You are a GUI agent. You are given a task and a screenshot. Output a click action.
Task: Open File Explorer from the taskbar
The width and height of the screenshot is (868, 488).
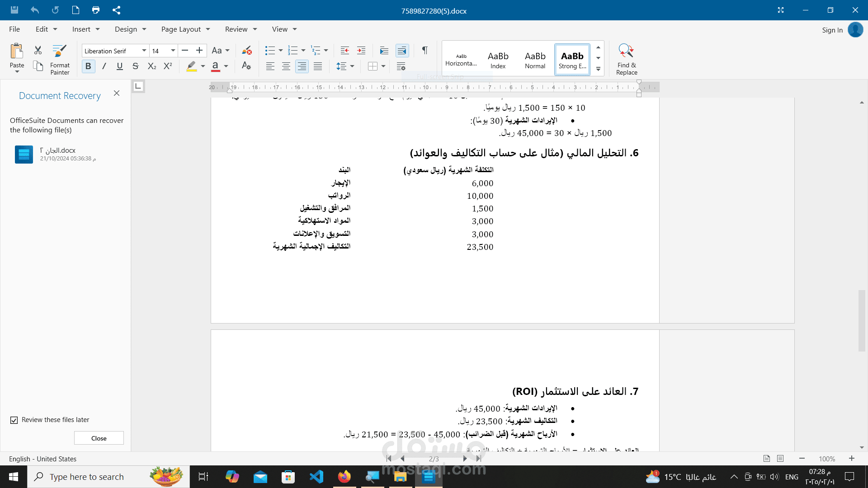401,476
